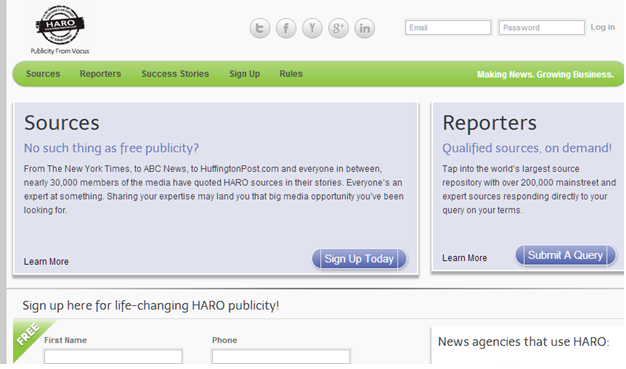
Task: Open the Reporters menu item
Action: coord(100,74)
